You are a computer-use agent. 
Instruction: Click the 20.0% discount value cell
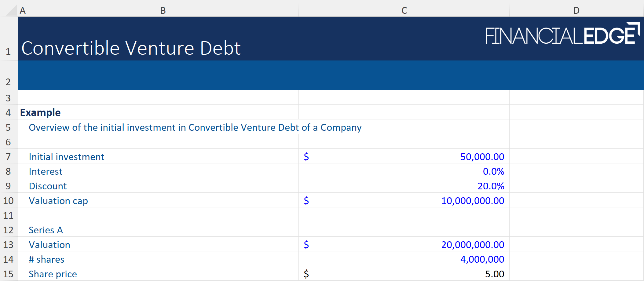[x=491, y=186]
